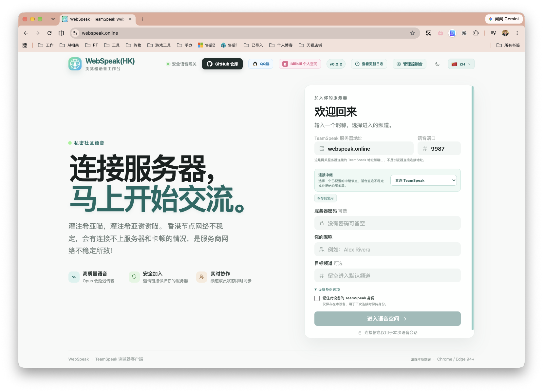Open the profile avatar

pyautogui.click(x=505, y=33)
